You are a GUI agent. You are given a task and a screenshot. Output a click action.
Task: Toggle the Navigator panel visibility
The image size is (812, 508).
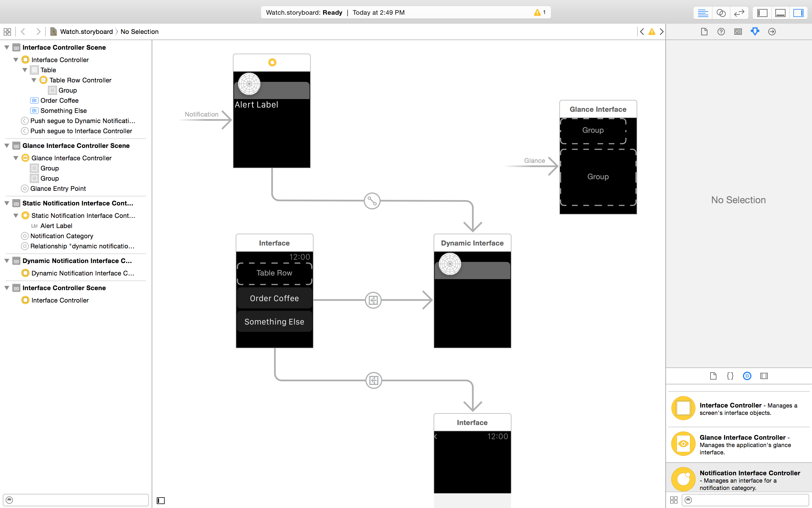coord(762,13)
